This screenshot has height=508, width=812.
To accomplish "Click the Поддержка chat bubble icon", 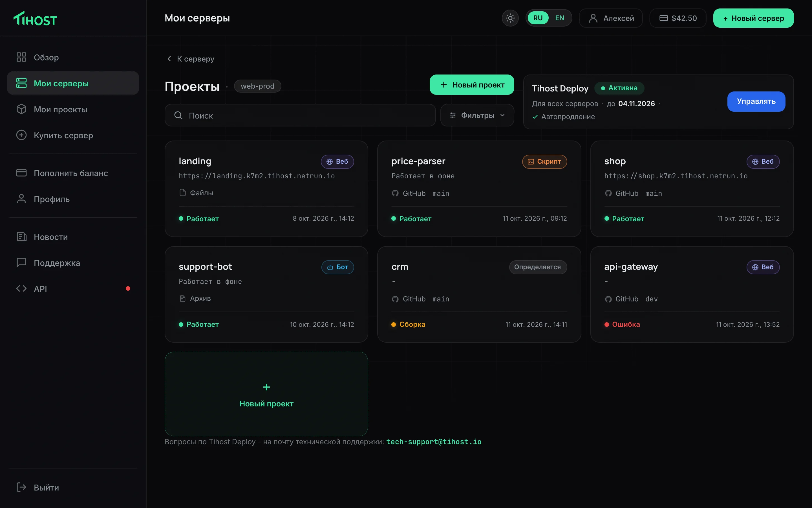I will [21, 262].
